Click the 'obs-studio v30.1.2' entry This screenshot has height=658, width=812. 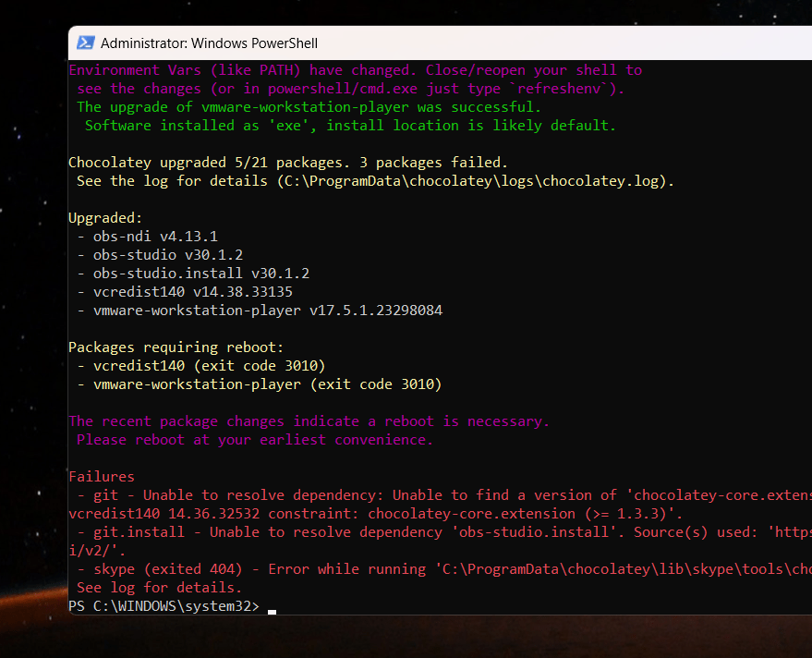point(160,255)
